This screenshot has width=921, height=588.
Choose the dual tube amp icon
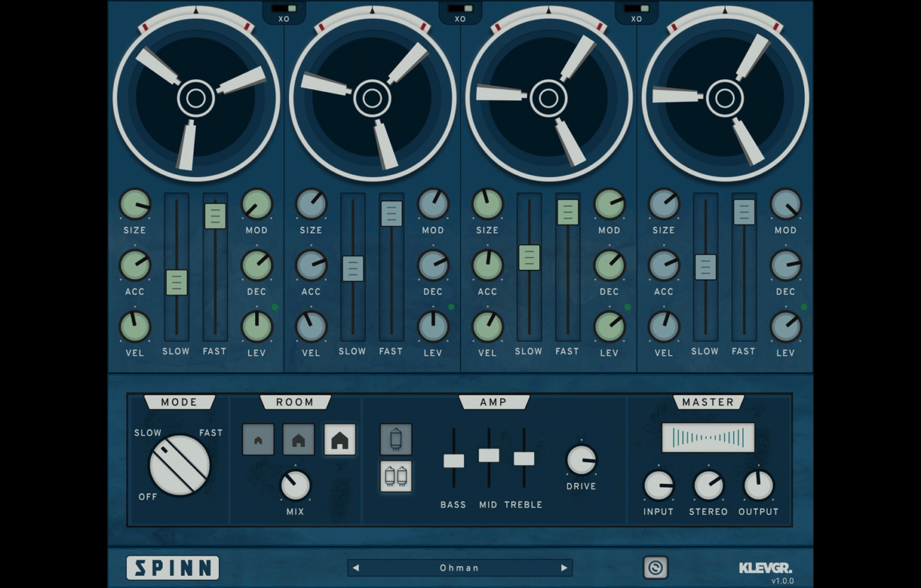pyautogui.click(x=396, y=476)
